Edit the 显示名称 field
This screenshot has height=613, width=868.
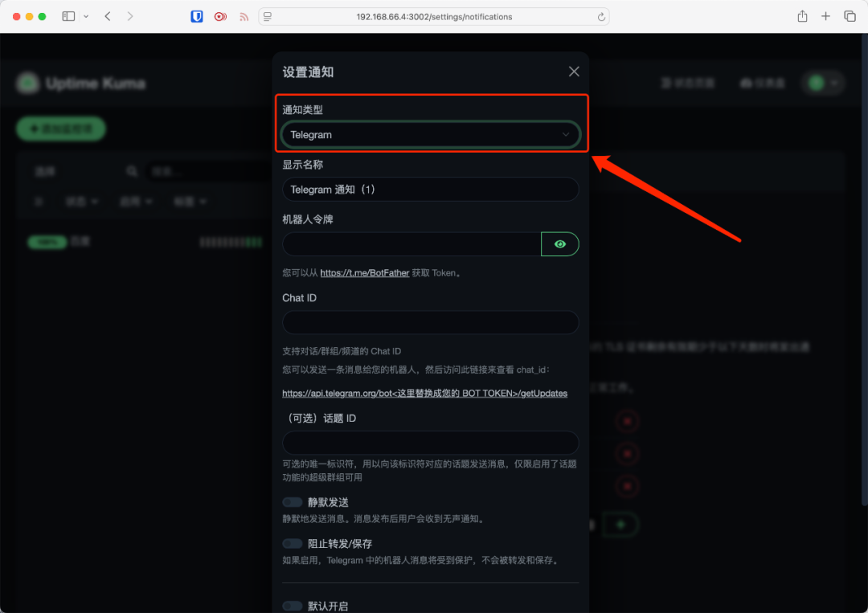(430, 190)
